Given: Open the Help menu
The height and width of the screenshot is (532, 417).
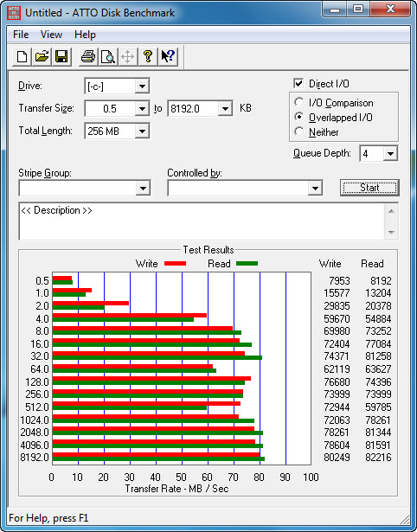Looking at the screenshot, I should [85, 35].
